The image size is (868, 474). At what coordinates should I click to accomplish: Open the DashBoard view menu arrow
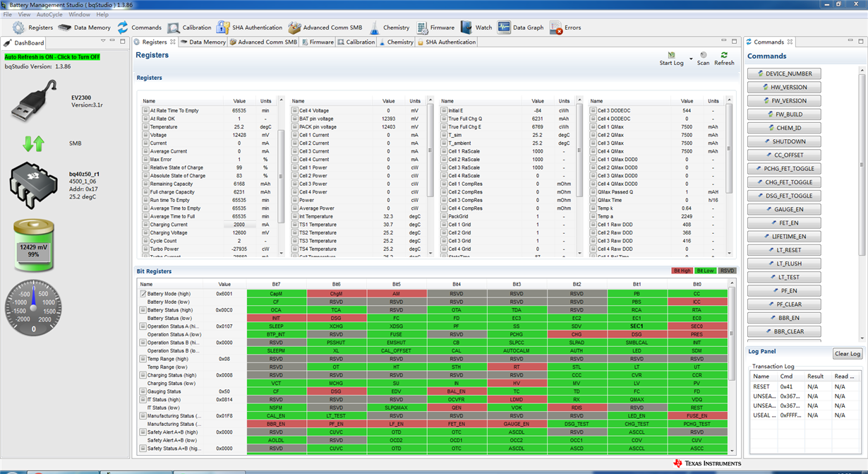coord(102,42)
